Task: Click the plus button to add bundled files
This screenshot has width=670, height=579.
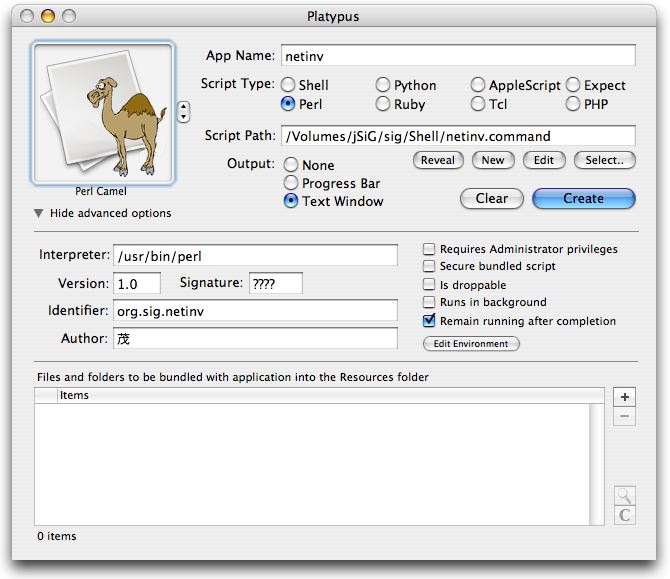Action: tap(624, 397)
